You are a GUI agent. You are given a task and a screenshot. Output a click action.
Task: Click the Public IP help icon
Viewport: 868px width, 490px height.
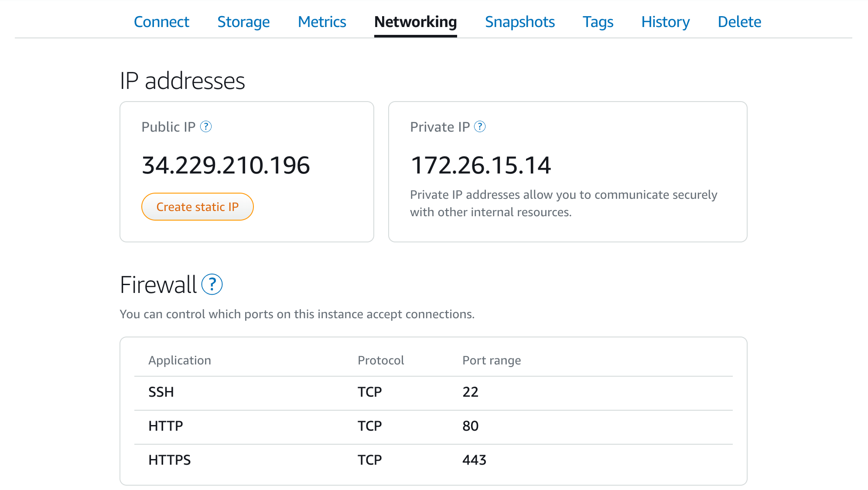pos(206,127)
